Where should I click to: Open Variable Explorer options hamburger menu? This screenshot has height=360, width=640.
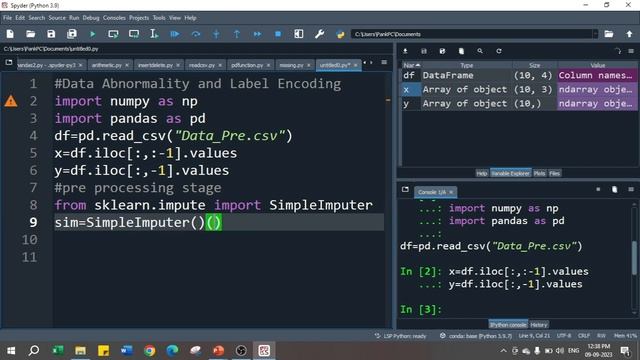[631, 51]
